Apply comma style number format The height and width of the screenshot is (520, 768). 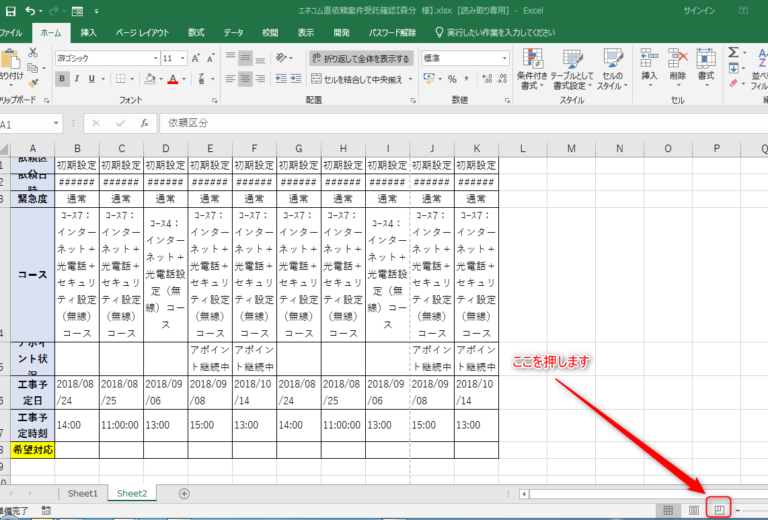coord(467,79)
